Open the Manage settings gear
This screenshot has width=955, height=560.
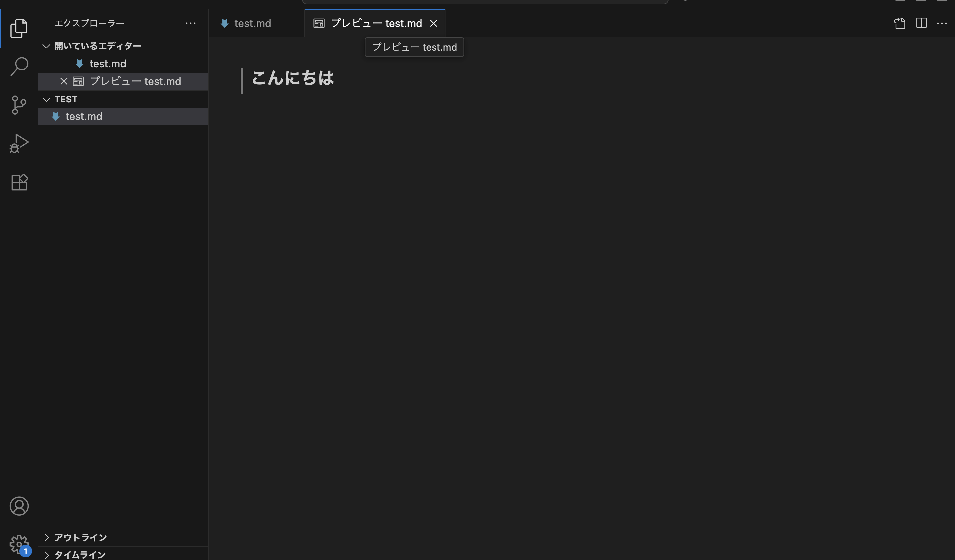click(19, 544)
